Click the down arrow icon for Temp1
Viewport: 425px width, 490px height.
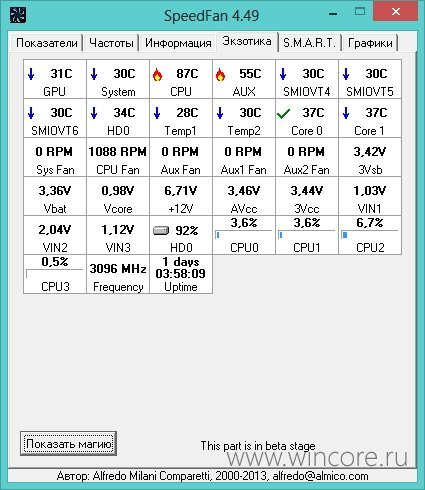click(x=157, y=113)
